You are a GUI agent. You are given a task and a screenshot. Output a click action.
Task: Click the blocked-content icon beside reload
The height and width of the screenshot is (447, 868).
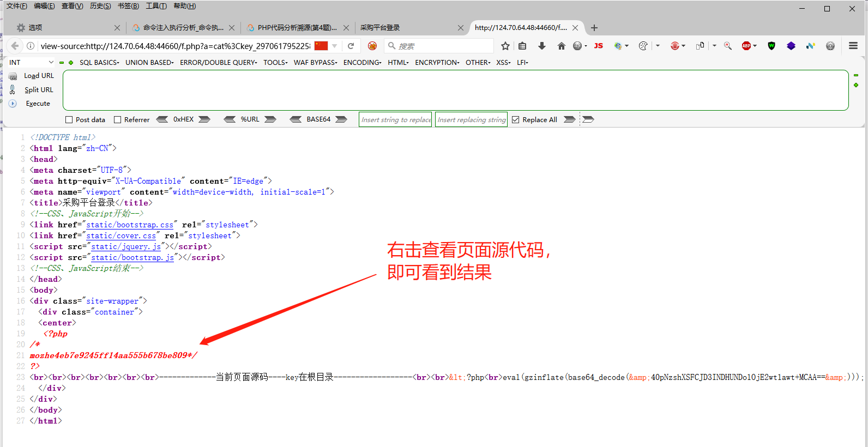tap(372, 46)
